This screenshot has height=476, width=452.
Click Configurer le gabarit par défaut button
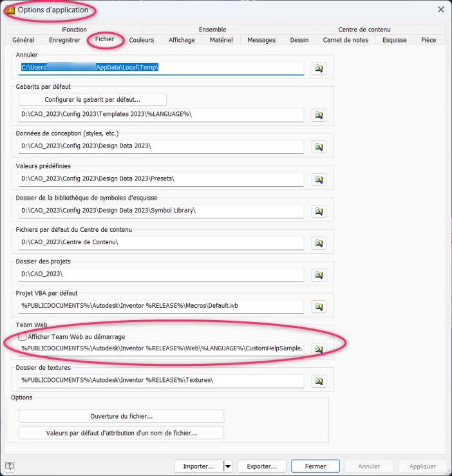[92, 99]
